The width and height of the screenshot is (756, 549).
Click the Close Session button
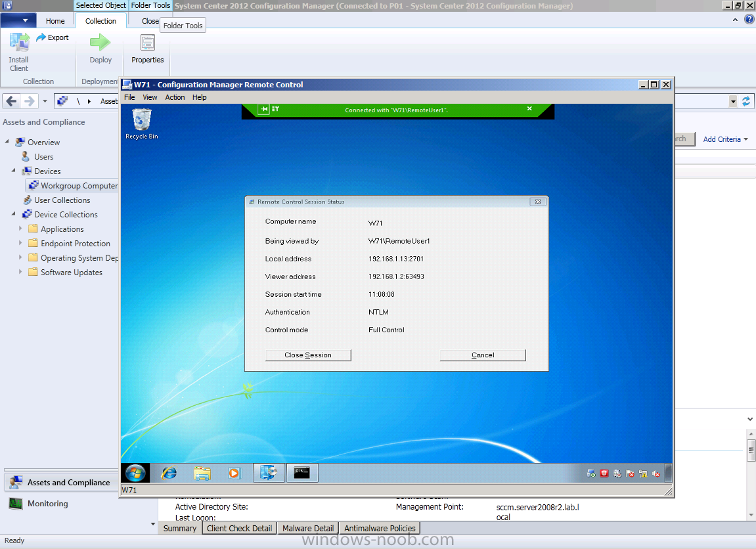point(308,355)
